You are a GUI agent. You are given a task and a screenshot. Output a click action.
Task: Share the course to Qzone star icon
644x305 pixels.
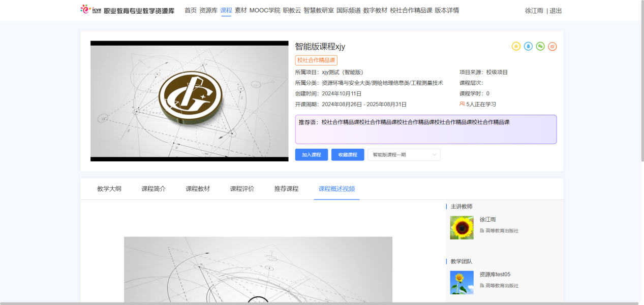pos(516,46)
